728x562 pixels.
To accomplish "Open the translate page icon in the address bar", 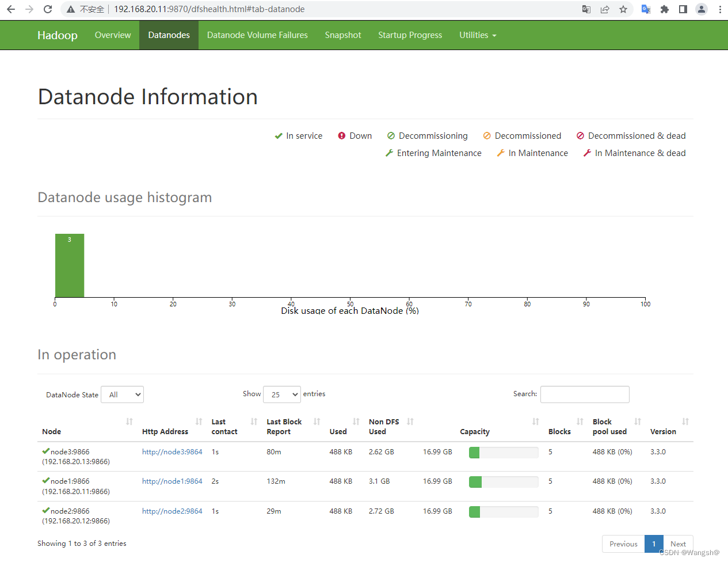I will click(586, 9).
